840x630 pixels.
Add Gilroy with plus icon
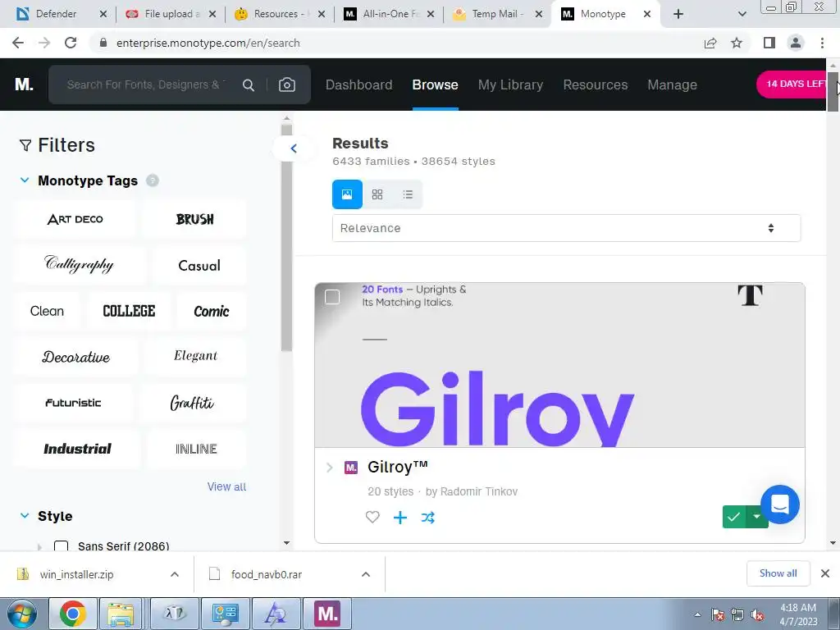[400, 517]
